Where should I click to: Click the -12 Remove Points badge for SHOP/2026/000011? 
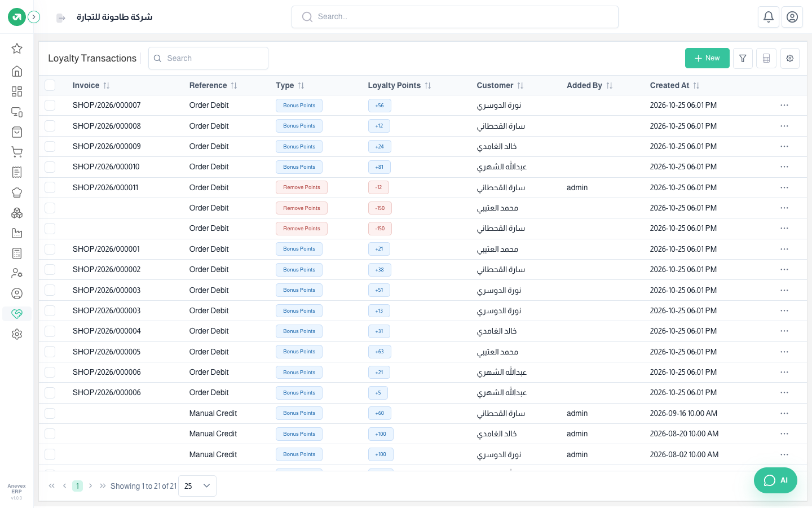(x=378, y=187)
